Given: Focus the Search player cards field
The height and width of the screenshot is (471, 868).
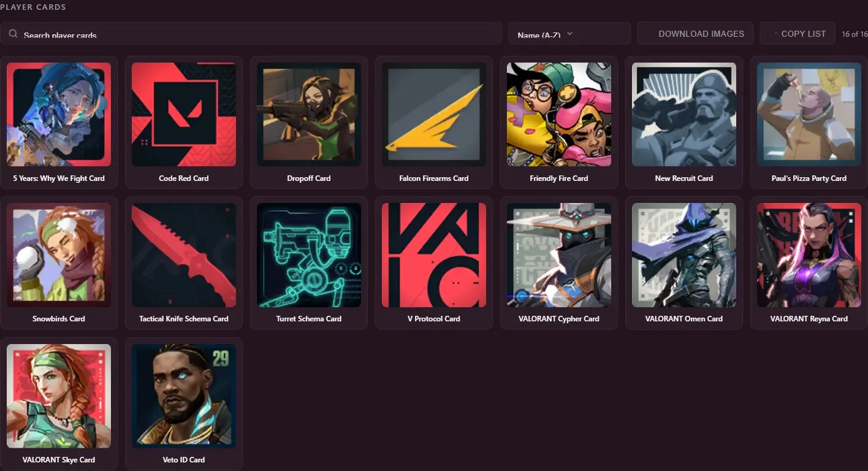Looking at the screenshot, I should click(x=251, y=34).
